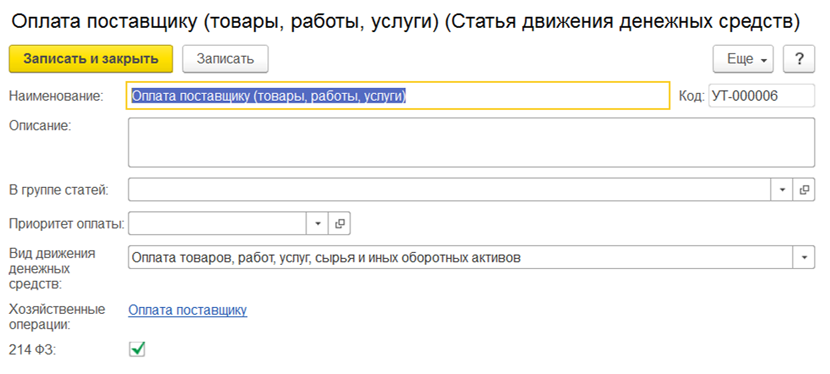Screen dimensions: 830x374
Task: Click the 'Приоритет оплаты' input field
Action: pos(217,223)
